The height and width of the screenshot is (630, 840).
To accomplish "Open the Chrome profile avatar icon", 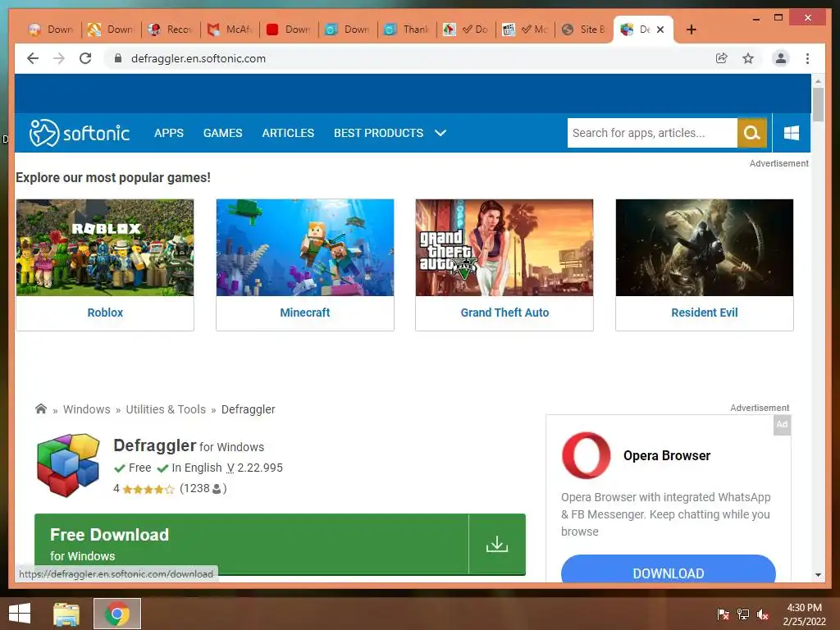I will (x=781, y=58).
